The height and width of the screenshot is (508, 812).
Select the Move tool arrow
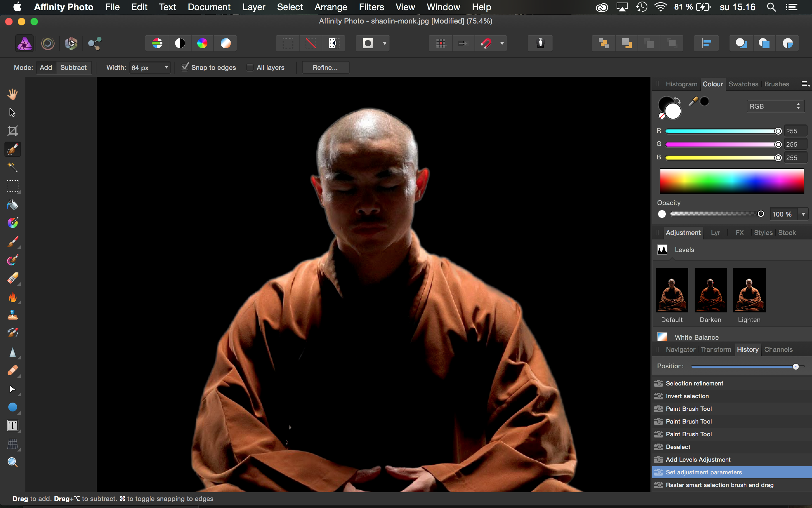(12, 112)
